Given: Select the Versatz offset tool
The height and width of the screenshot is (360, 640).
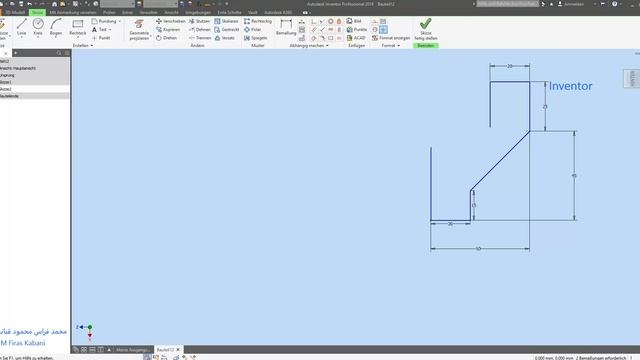Looking at the screenshot, I should pos(224,38).
